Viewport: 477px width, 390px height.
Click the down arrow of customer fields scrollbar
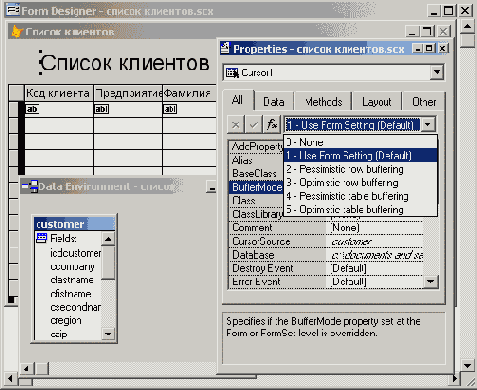108,333
